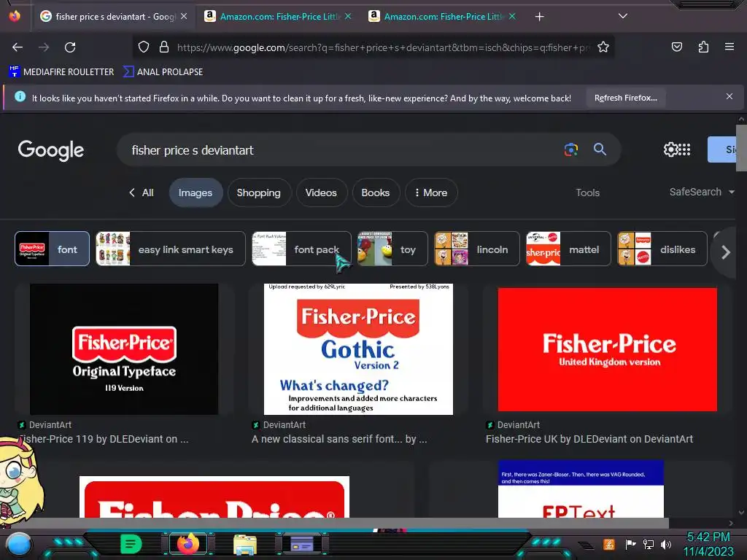Switch to the Shopping results tab

[259, 192]
